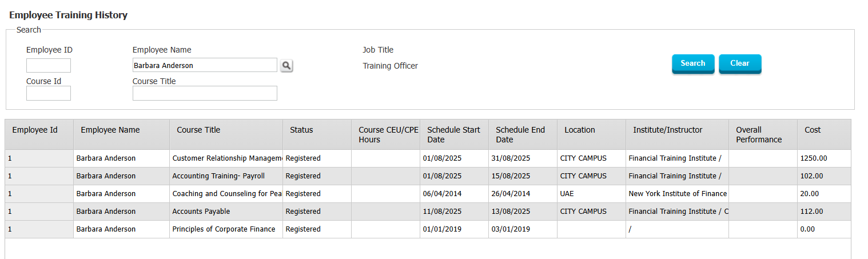This screenshot has width=868, height=259.
Task: Click the Overall Performance column header
Action: tap(763, 134)
